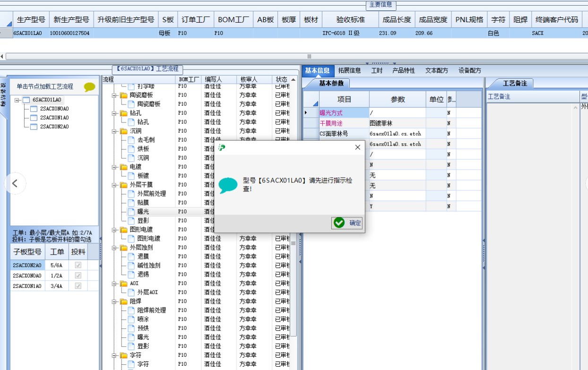Image resolution: width=588 pixels, height=370 pixels.
Task: Close the message dialog with X
Action: click(x=358, y=147)
